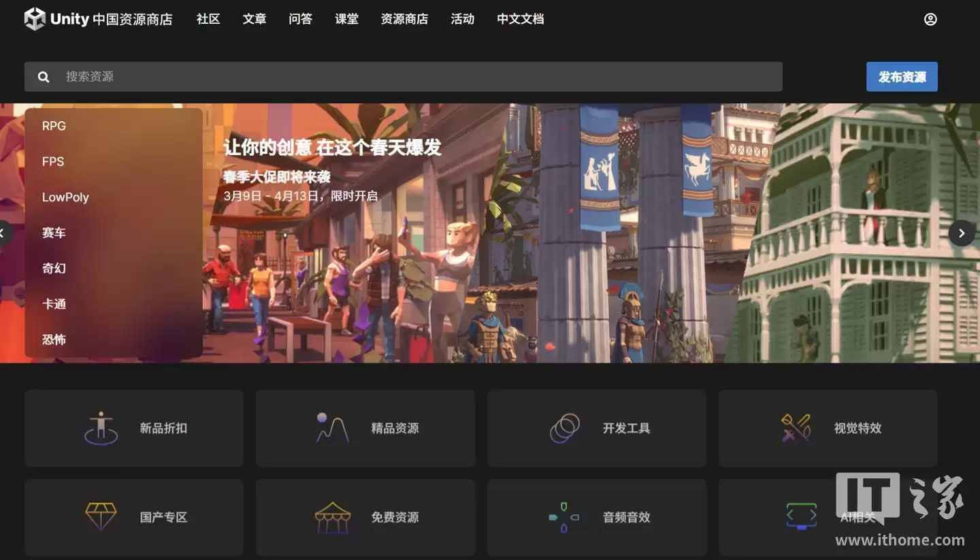980x560 pixels.
Task: Click the 发布资源 button
Action: [902, 77]
